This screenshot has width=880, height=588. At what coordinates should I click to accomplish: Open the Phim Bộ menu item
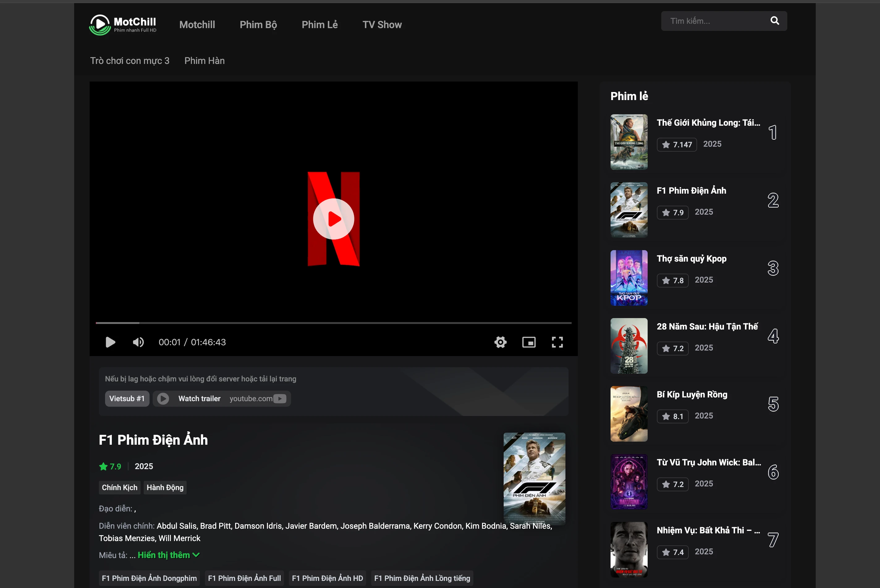(x=258, y=24)
